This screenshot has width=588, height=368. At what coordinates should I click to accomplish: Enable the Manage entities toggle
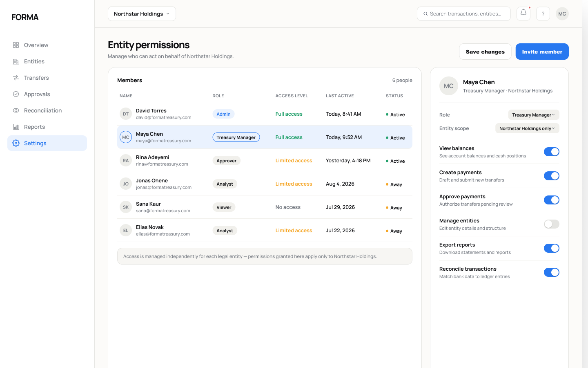[552, 224]
